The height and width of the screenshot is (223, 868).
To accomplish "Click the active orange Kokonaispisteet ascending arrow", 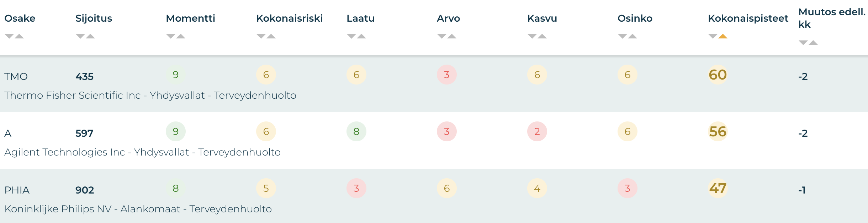I will coord(723,36).
